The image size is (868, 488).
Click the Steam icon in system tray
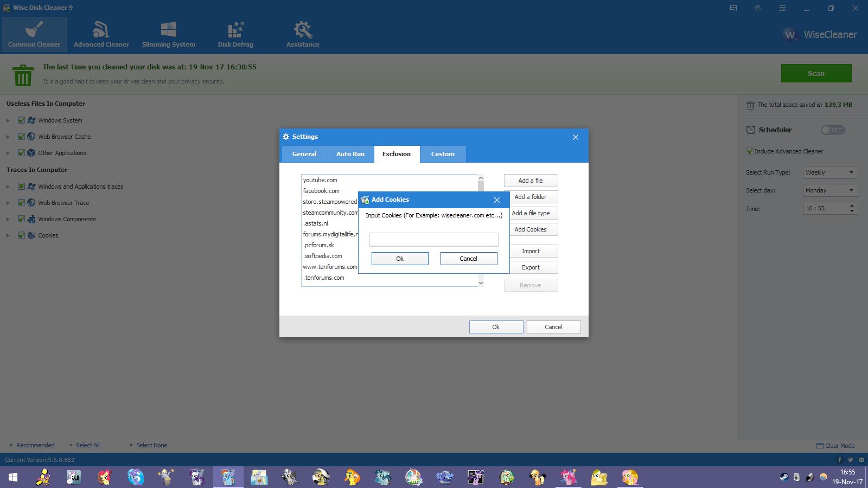coord(784,477)
